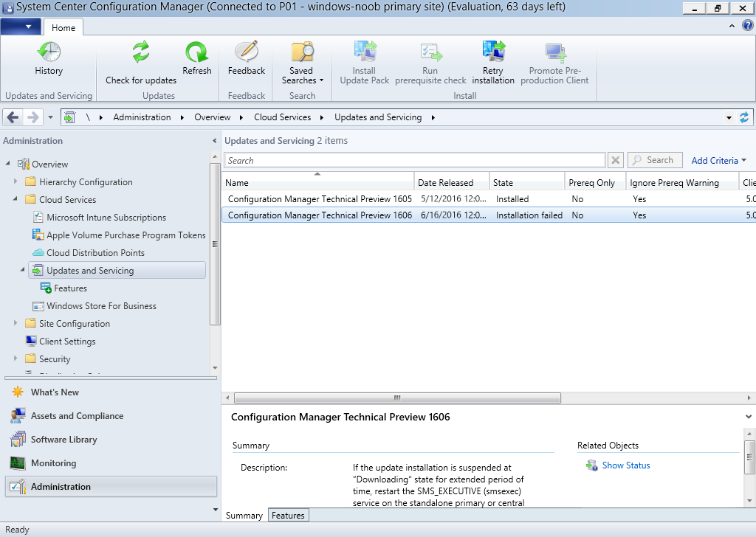Clear search with the X button
756x537 pixels.
click(615, 160)
